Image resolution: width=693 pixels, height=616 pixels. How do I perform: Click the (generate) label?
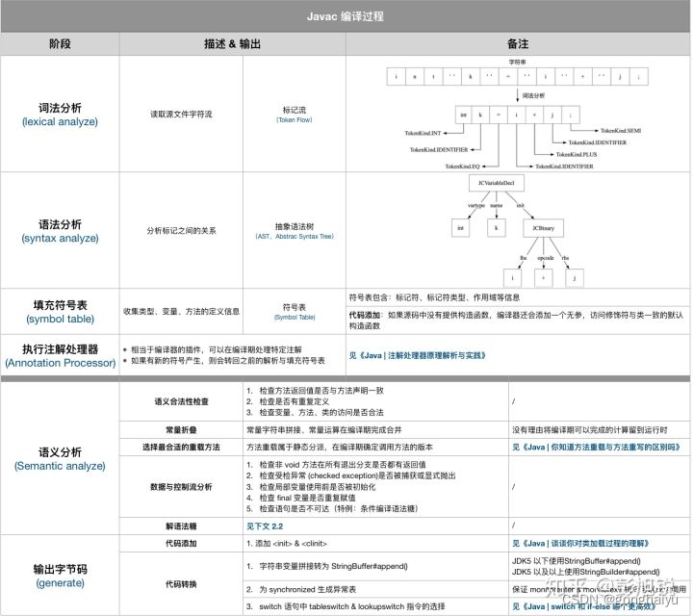click(x=60, y=583)
